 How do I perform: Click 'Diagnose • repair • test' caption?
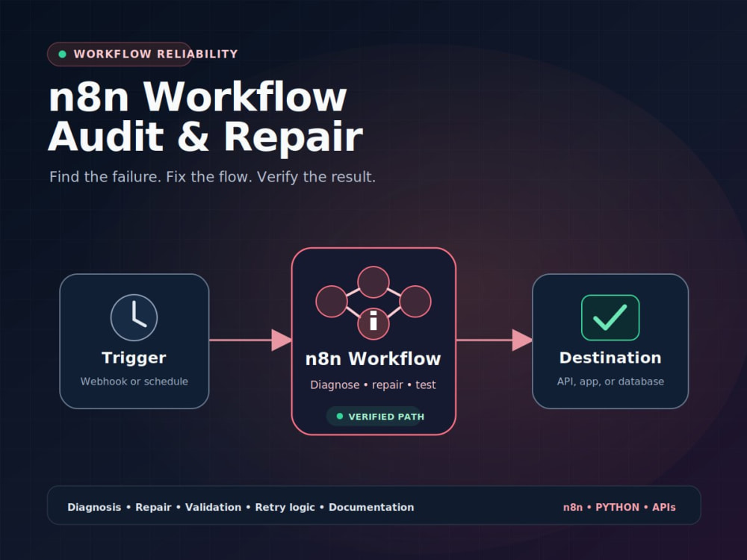pyautogui.click(x=373, y=385)
